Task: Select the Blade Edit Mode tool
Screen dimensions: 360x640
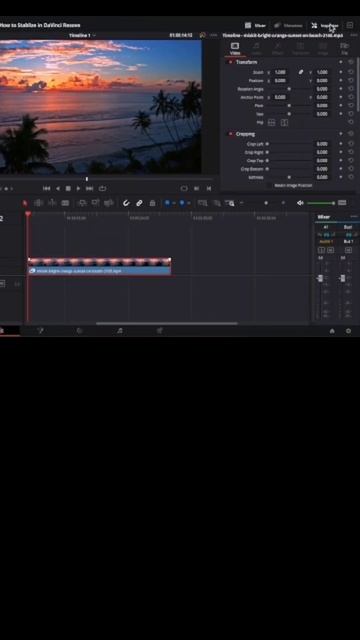Action: point(65,203)
